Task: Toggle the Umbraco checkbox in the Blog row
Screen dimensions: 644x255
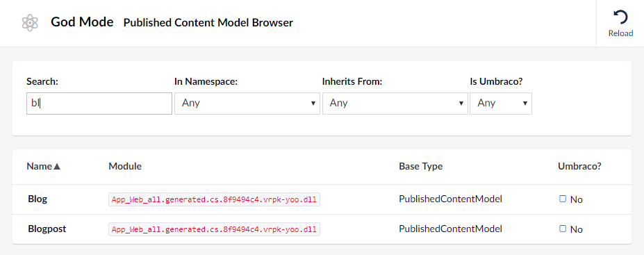Action: click(563, 199)
